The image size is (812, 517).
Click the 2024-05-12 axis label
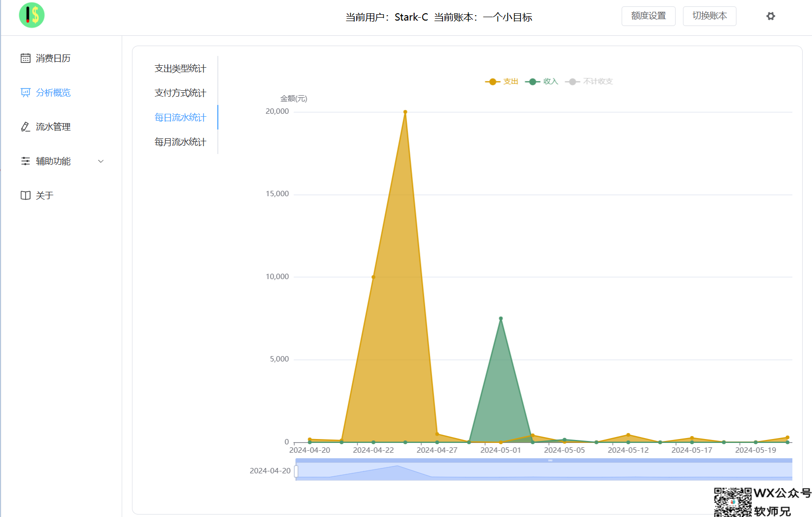point(628,450)
